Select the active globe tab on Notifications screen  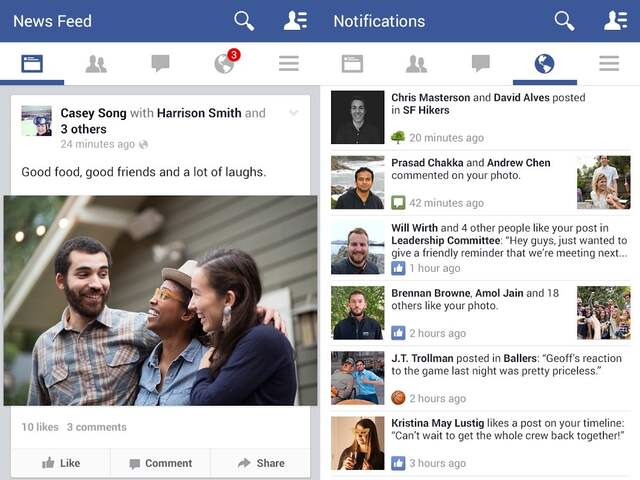(544, 64)
